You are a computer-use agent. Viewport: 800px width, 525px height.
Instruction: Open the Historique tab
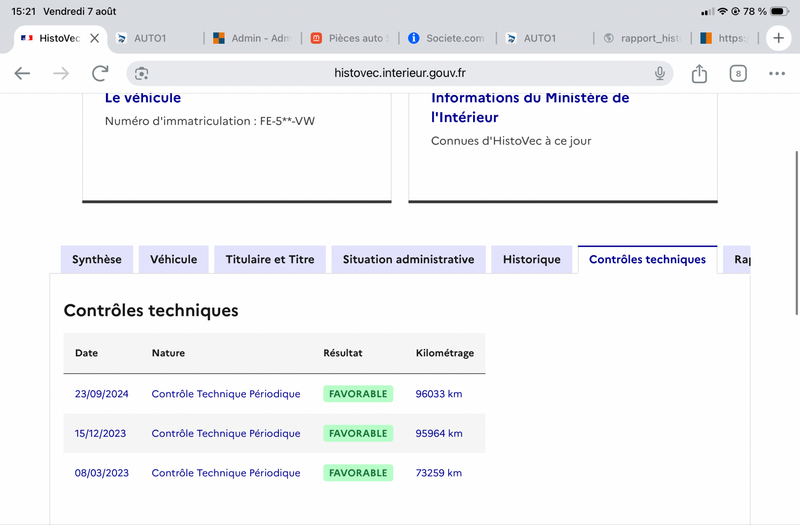click(532, 259)
